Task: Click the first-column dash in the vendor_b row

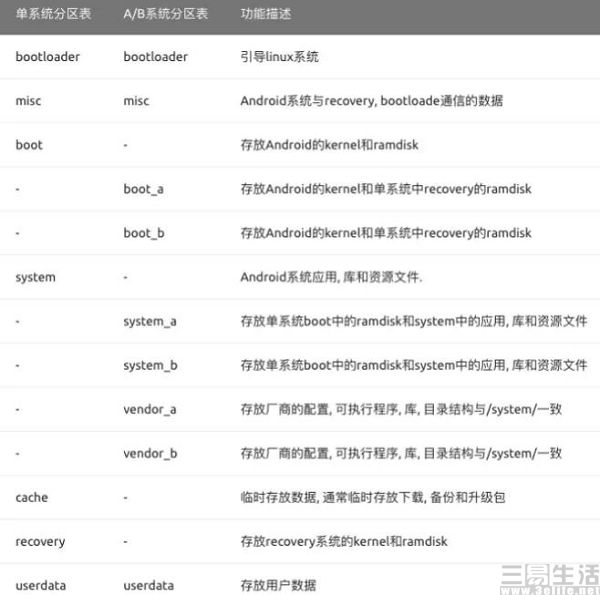Action: tap(18, 454)
